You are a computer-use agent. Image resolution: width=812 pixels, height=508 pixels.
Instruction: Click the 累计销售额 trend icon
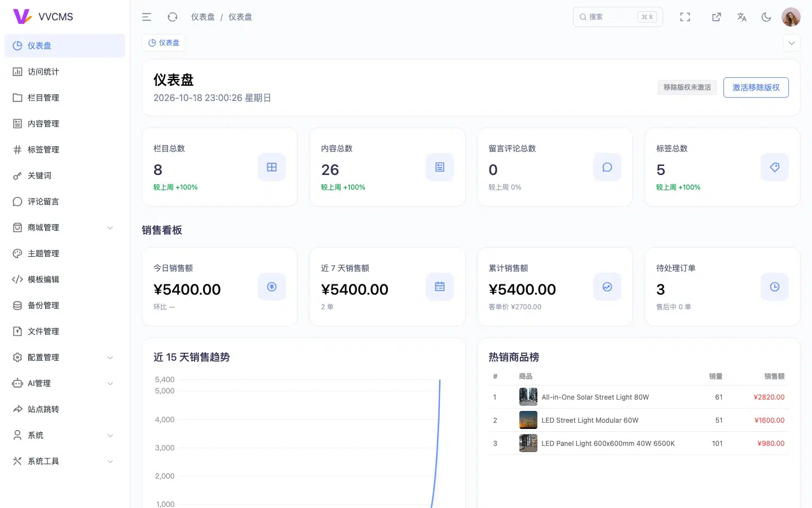607,287
